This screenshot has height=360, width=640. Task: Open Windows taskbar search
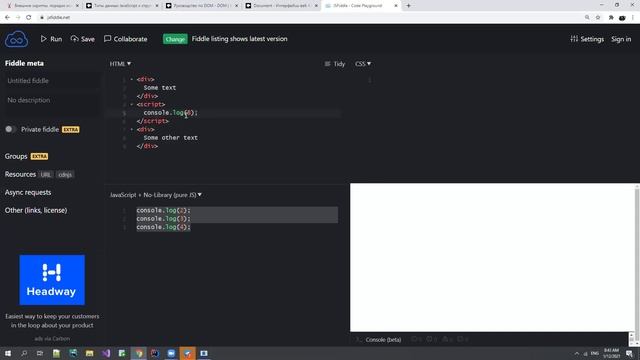[24, 353]
